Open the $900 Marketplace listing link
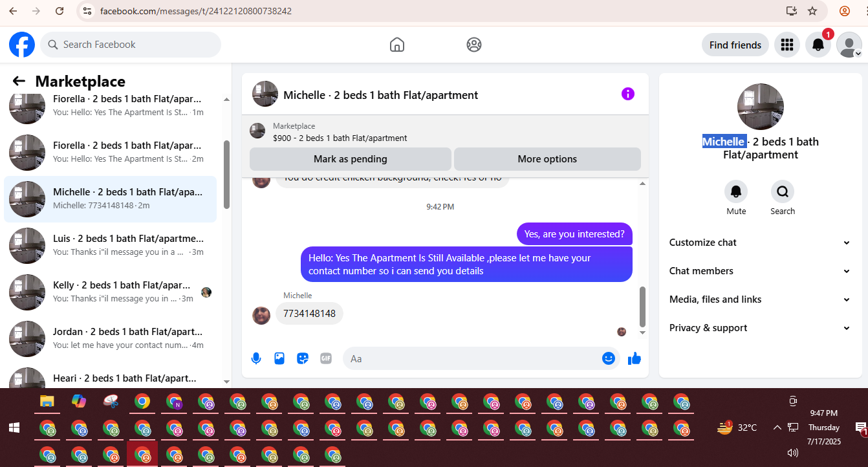 click(x=340, y=138)
